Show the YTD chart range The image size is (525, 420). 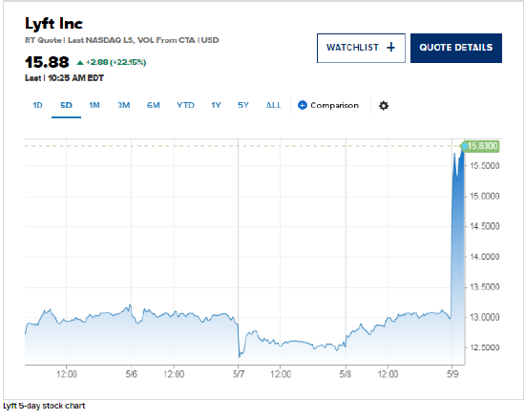click(185, 106)
